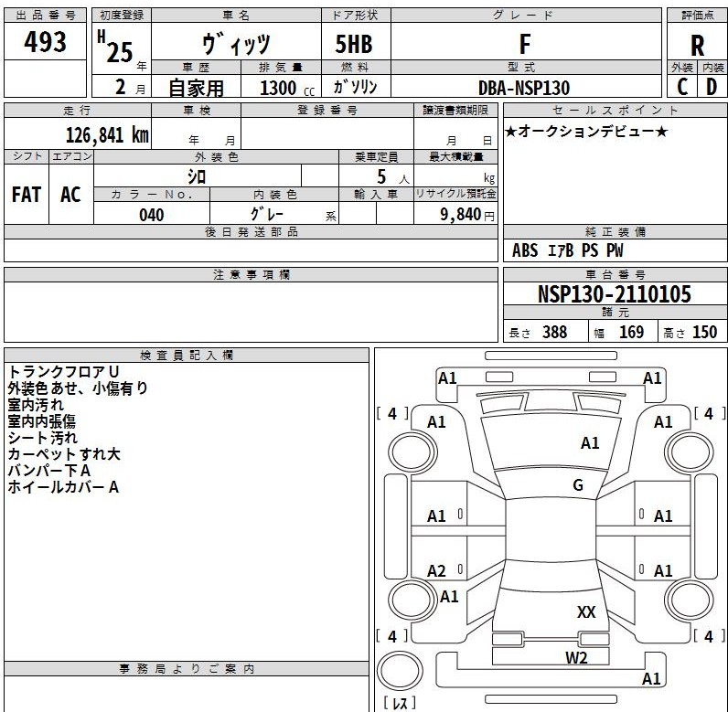
Task: Click the 検査員記入欄 header
Action: coord(187,356)
